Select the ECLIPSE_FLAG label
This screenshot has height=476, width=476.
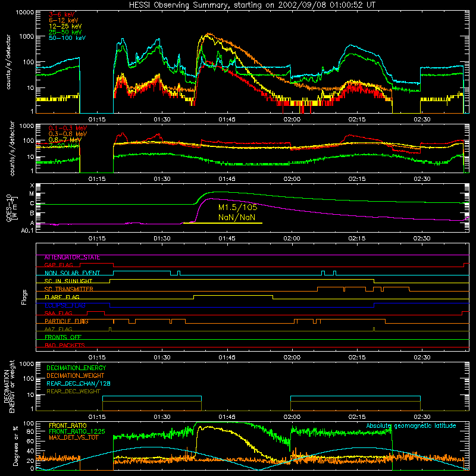65,305
